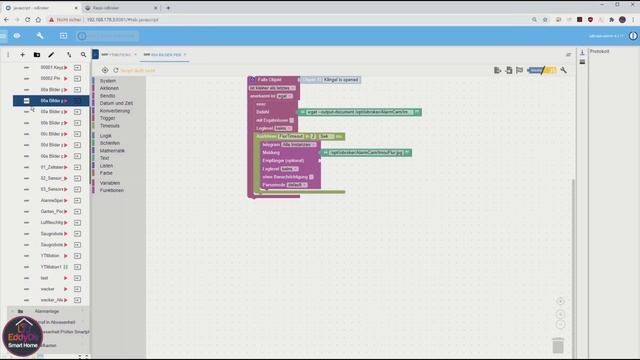Click the restart script refresh icon
This screenshot has height=360, width=640.
pyautogui.click(x=116, y=70)
